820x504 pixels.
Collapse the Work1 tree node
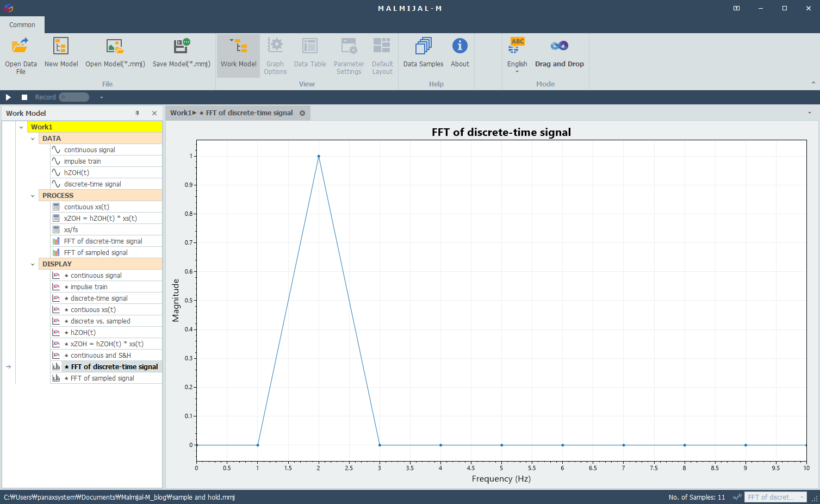coord(21,127)
